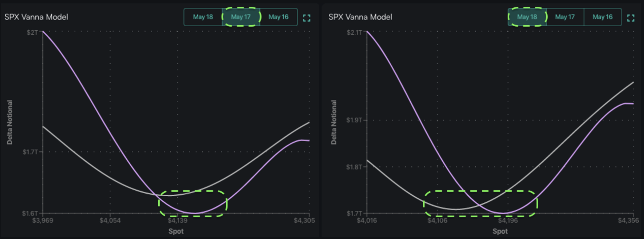This screenshot has width=644, height=239.
Task: Click the $4,196 spot label on the x-axis
Action: (x=508, y=220)
